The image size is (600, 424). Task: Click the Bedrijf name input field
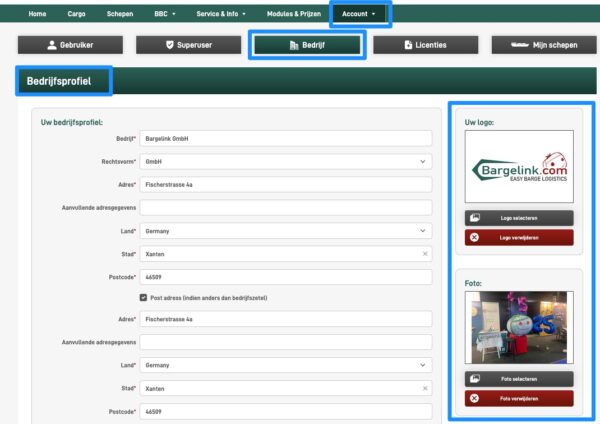(x=286, y=139)
